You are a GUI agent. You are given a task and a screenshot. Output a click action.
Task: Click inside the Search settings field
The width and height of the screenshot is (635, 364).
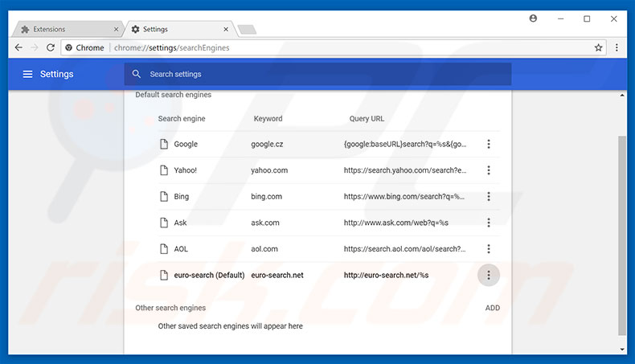(x=318, y=74)
